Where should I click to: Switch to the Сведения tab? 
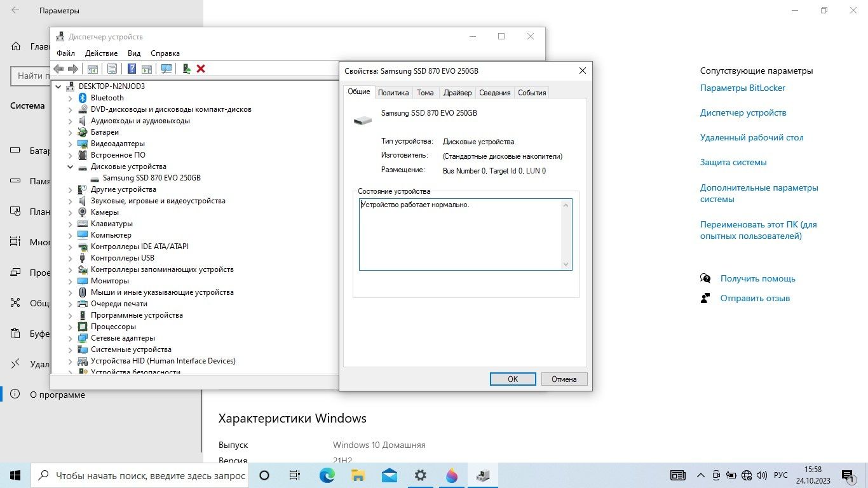[495, 93]
